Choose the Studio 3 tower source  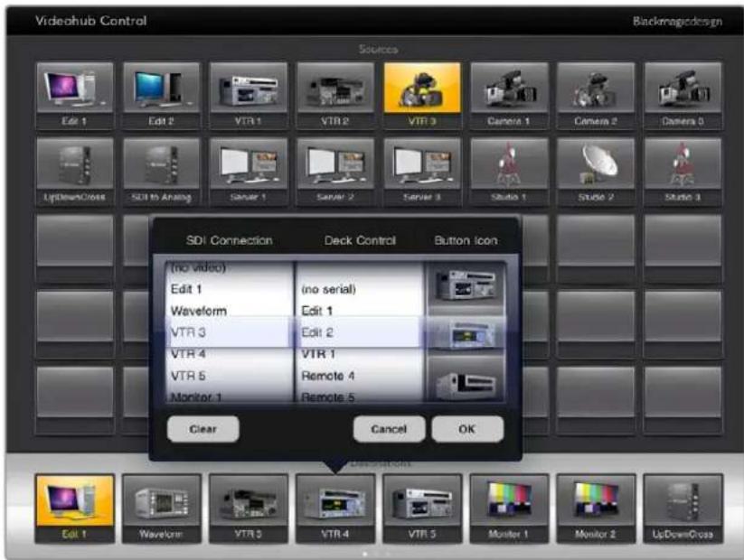pos(683,172)
